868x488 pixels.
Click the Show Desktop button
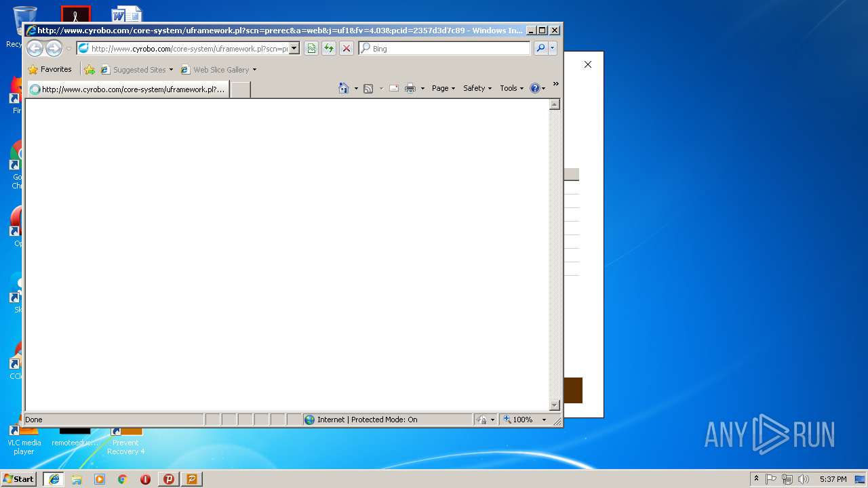[861, 479]
